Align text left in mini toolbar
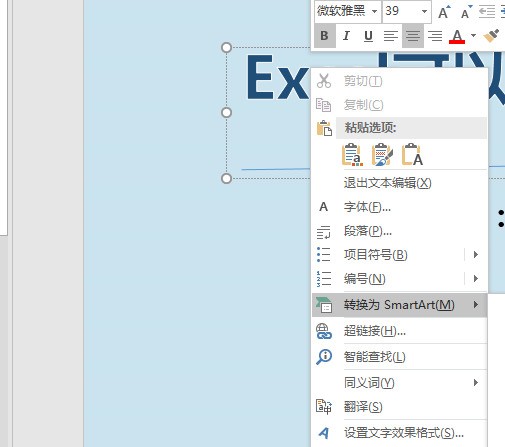505x447 pixels. 391,36
